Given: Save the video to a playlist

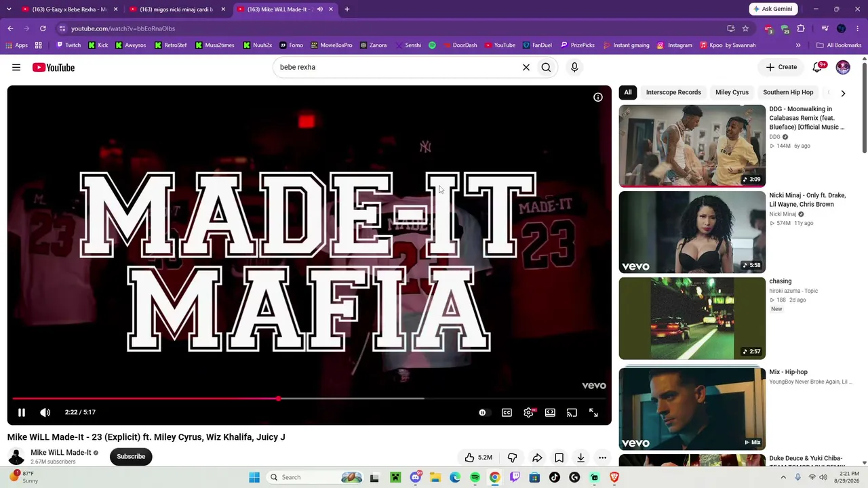Looking at the screenshot, I should pyautogui.click(x=559, y=457).
